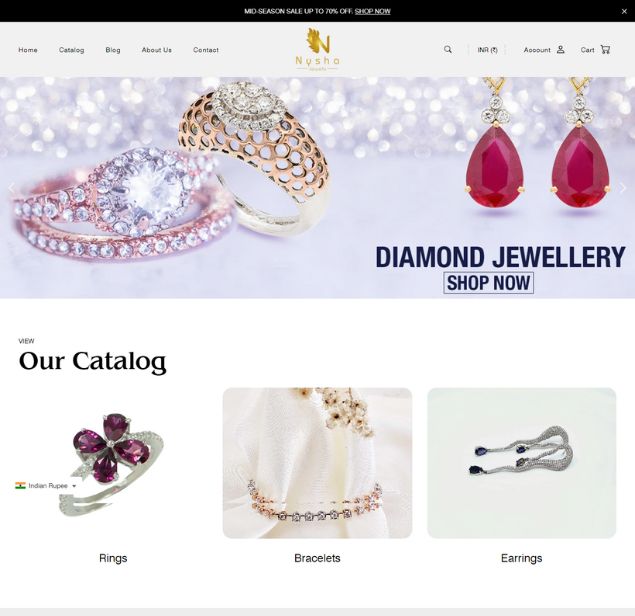Expand the Indian Rupee currency dropdown
635x616 pixels.
tap(46, 485)
